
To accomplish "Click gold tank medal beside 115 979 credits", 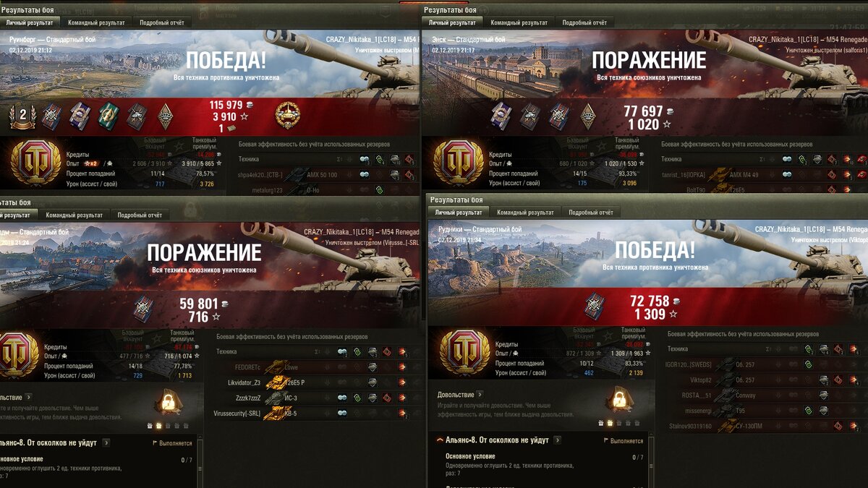I will 288,115.
